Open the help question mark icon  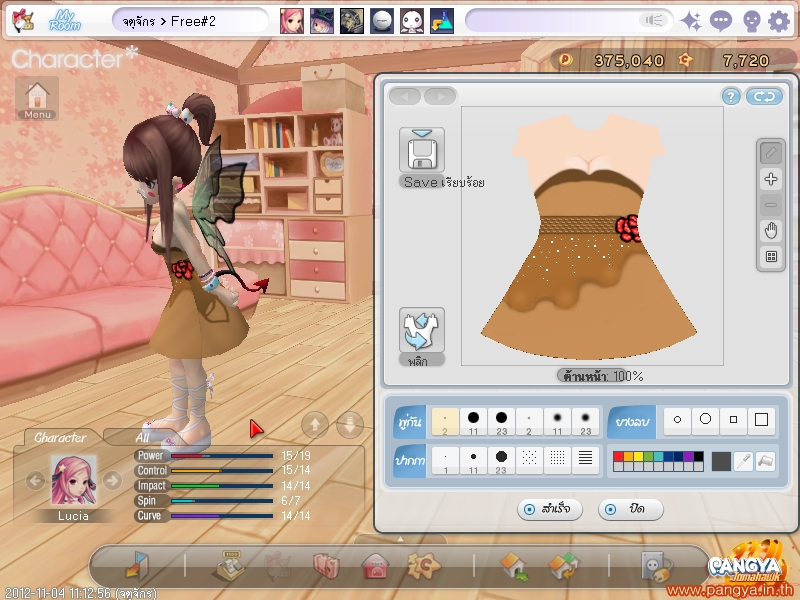coord(731,96)
